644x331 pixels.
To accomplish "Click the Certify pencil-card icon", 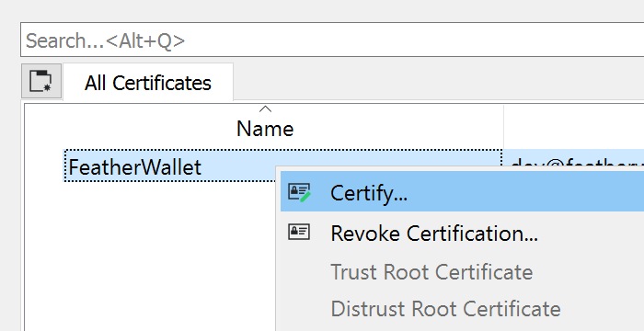I will tap(299, 192).
